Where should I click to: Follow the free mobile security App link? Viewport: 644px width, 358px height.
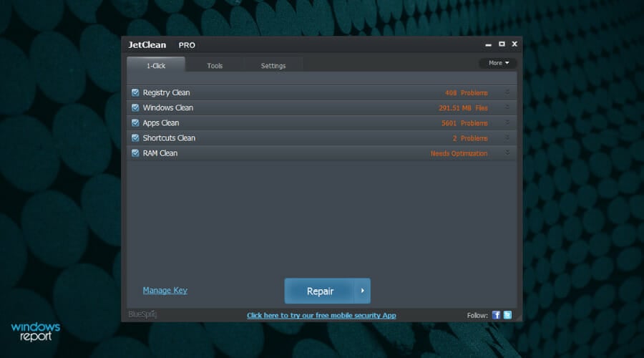tap(321, 315)
